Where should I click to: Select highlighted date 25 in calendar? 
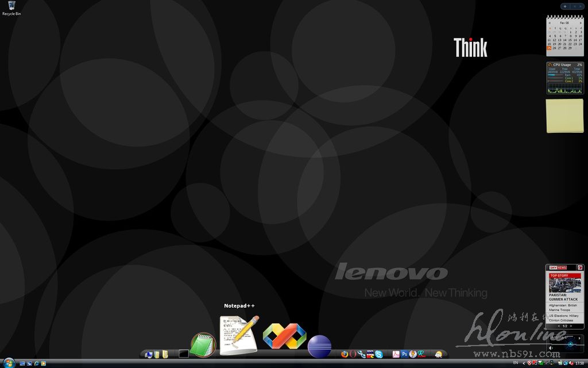pos(550,48)
